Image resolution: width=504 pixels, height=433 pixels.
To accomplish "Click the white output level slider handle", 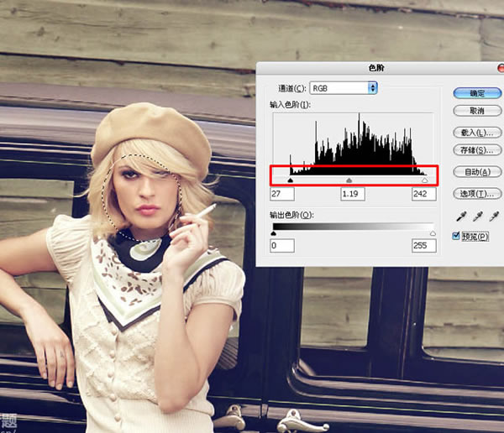I will (x=433, y=233).
